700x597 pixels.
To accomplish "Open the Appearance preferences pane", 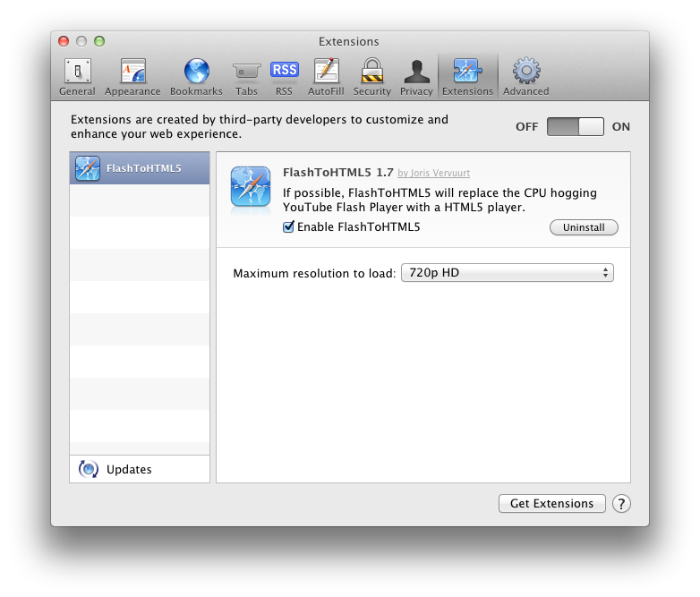I will [x=132, y=76].
